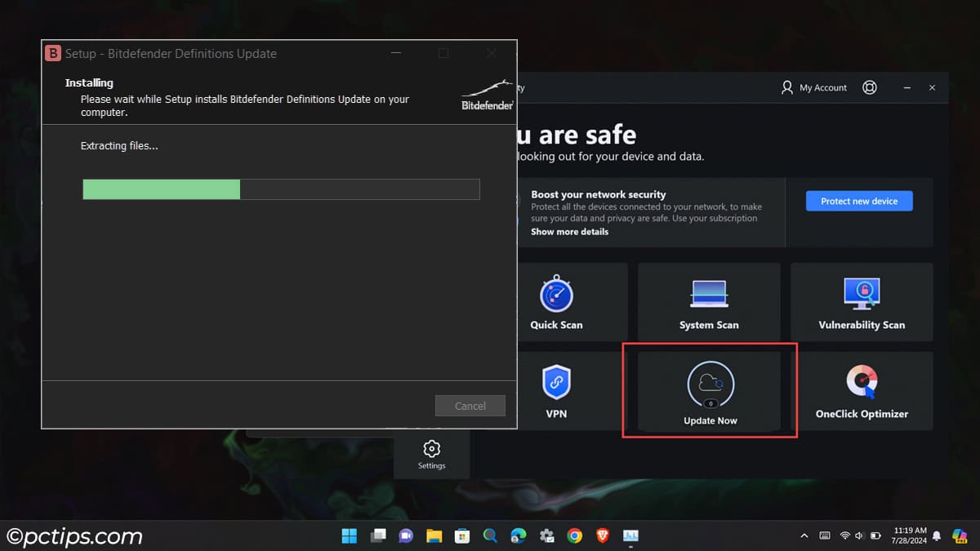This screenshot has width=980, height=551.
Task: Open Brave browser from the taskbar
Action: pos(603,535)
